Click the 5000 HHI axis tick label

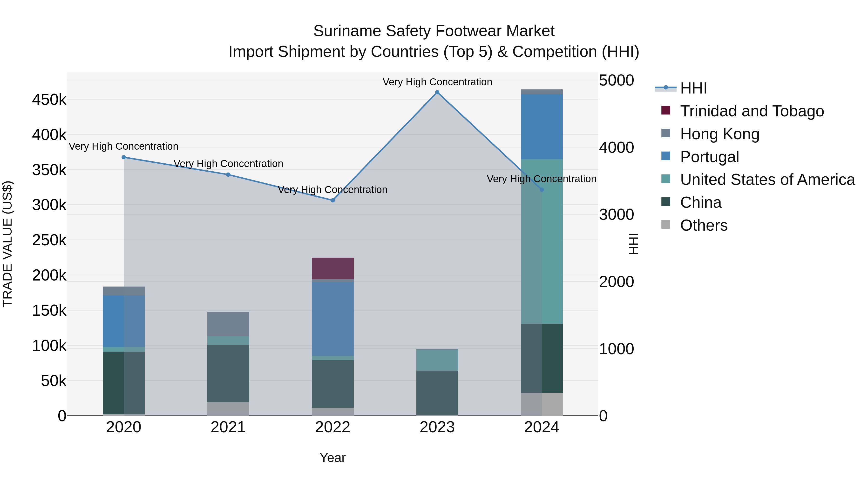click(617, 80)
